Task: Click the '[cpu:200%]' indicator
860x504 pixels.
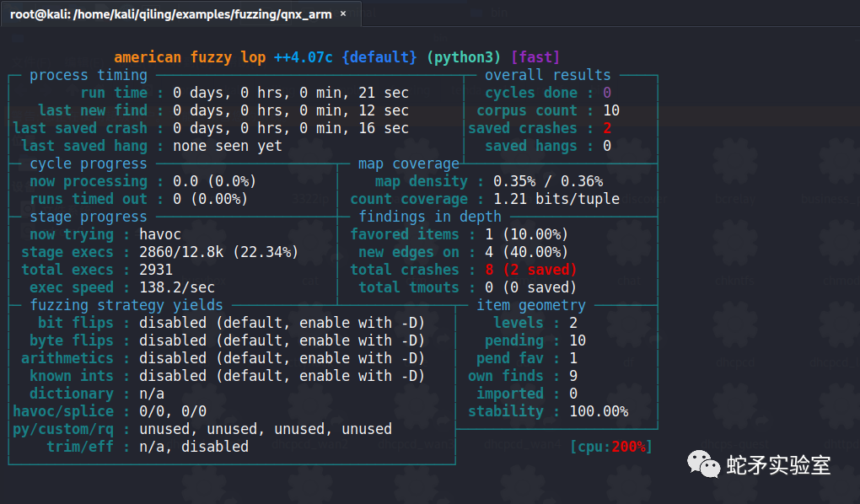Action: pos(611,447)
